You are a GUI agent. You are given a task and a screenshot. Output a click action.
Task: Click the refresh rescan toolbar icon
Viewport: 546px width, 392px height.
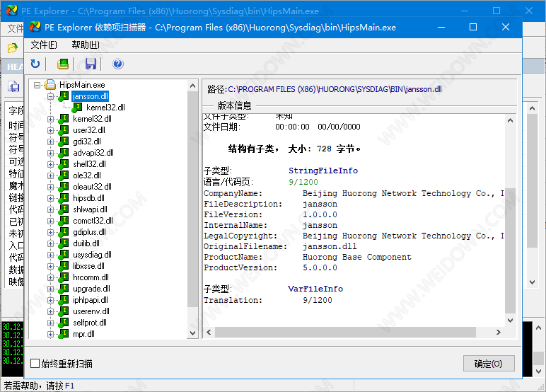point(35,64)
